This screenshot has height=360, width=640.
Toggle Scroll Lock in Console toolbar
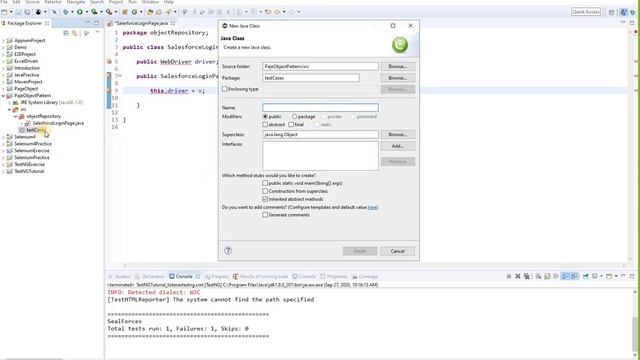coord(547,276)
